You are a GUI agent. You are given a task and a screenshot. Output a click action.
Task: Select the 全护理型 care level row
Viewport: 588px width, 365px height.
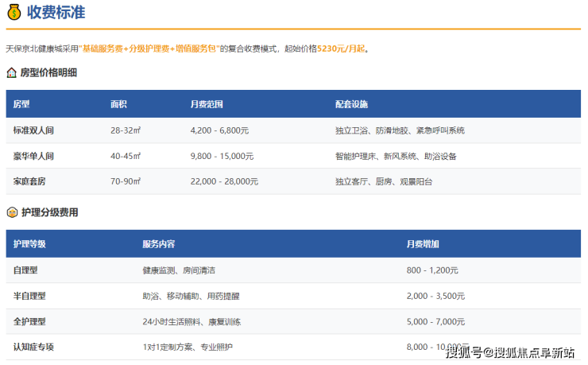(x=29, y=321)
